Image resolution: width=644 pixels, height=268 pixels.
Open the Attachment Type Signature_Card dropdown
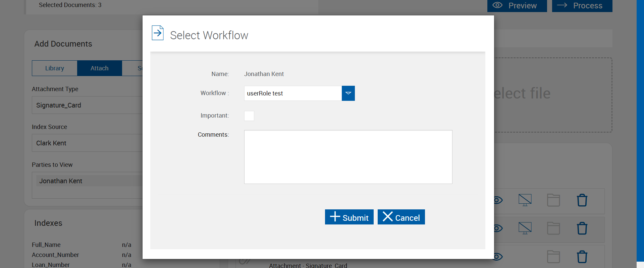(x=88, y=105)
